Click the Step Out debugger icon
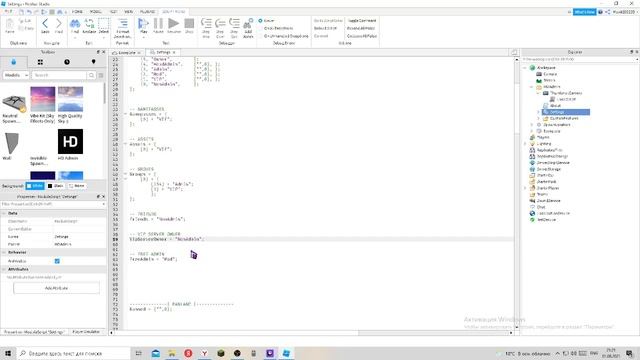640x360 pixels. (234, 24)
